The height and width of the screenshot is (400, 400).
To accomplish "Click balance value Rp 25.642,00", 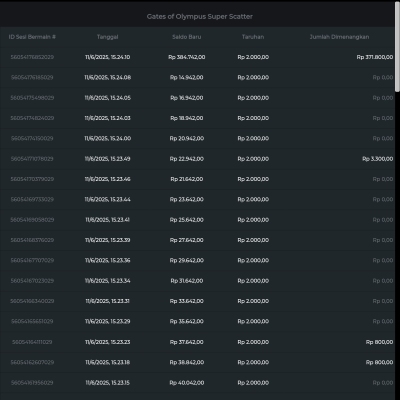I will pos(187,220).
